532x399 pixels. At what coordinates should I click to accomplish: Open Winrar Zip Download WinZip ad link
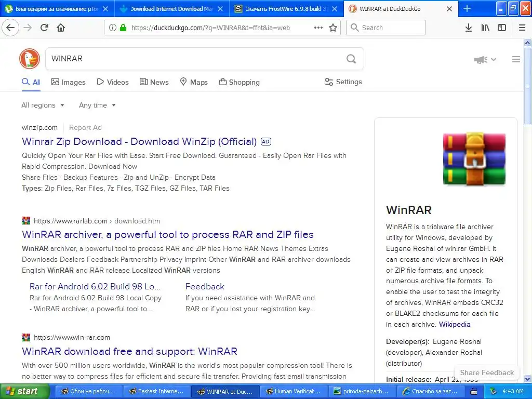(139, 141)
